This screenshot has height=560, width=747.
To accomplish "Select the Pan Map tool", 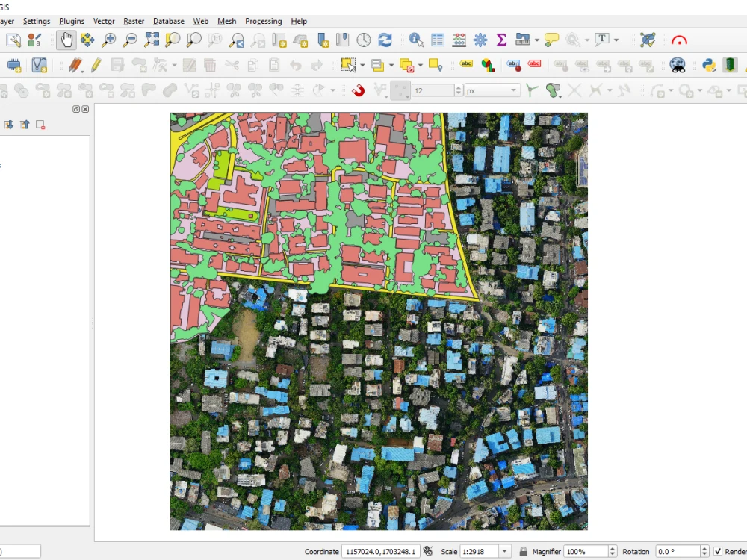I will coord(65,40).
